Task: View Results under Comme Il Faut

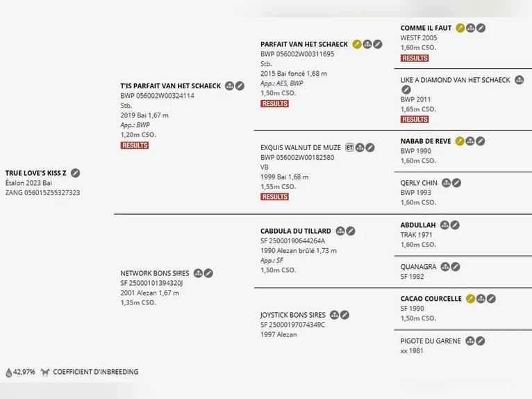Action: click(415, 58)
